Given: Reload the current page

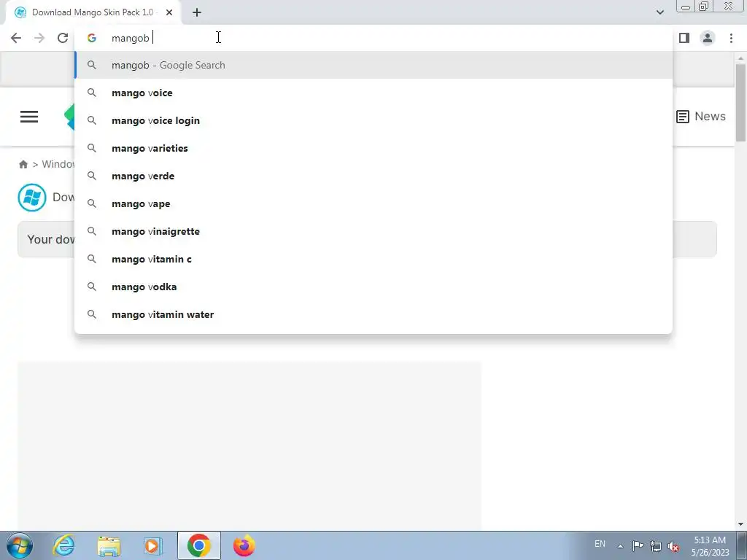Looking at the screenshot, I should click(63, 38).
